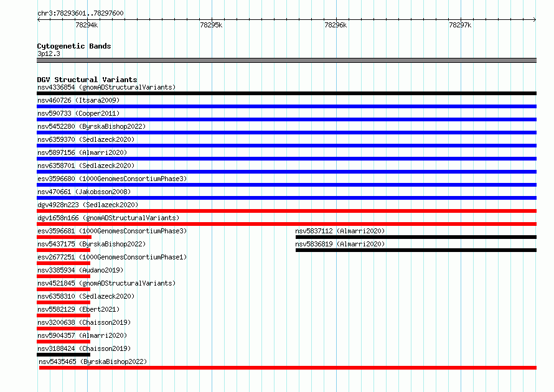Select nsv5897156 (Almarri2020) label
554x392 pixels.
point(82,152)
